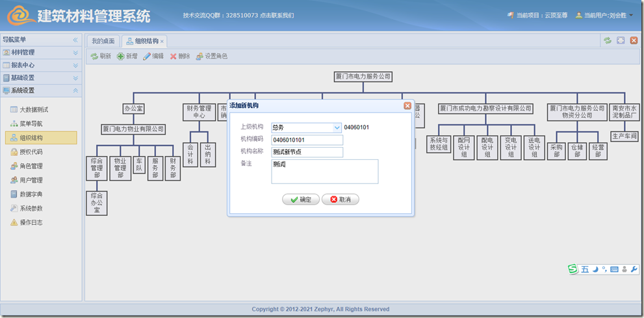Screen dimensions: 644x318
Task: Close the 添加新机构 dialog with X
Action: point(407,105)
